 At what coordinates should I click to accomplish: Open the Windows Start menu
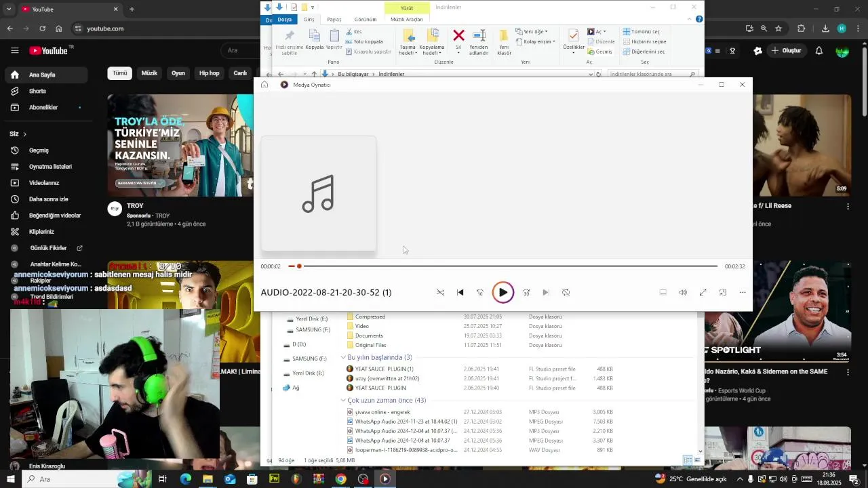tap(10, 479)
